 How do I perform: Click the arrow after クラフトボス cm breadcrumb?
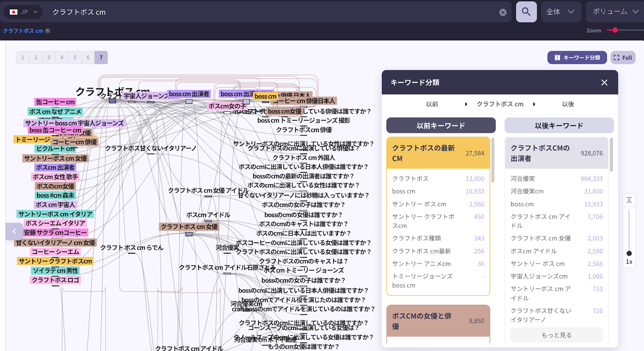[534, 104]
